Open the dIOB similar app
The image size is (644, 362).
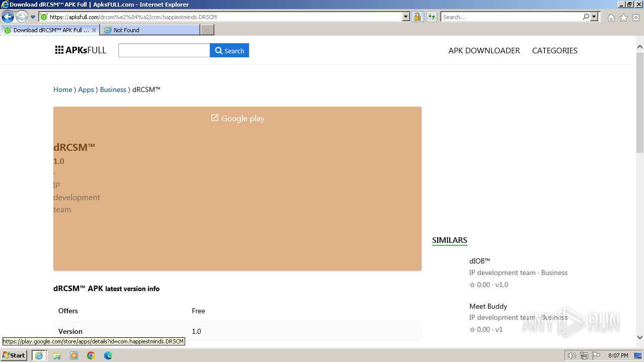tap(479, 261)
